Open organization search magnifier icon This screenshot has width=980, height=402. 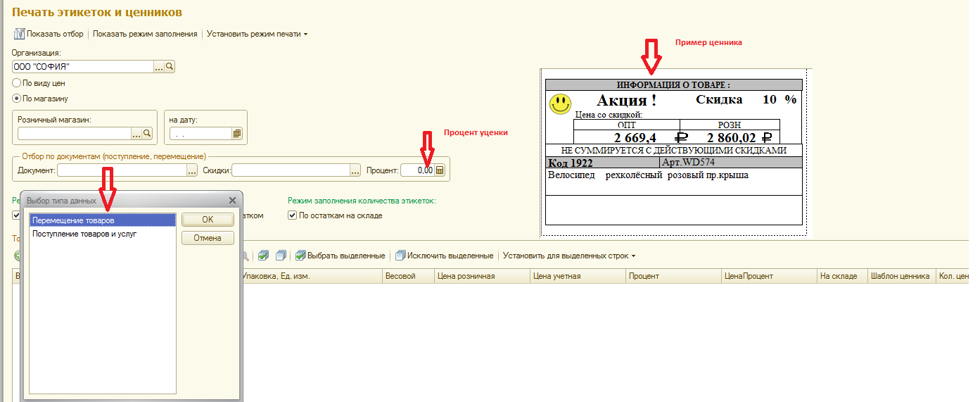(x=170, y=66)
